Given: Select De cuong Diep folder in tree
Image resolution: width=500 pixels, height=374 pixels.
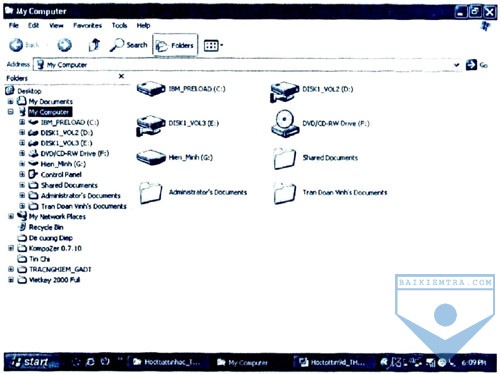Looking at the screenshot, I should 51,238.
